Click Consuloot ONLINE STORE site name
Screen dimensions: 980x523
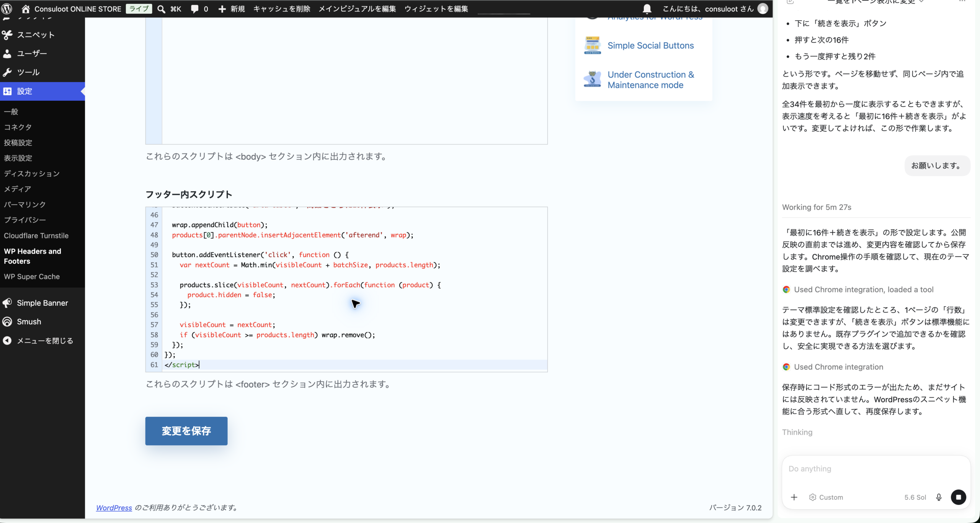(78, 9)
